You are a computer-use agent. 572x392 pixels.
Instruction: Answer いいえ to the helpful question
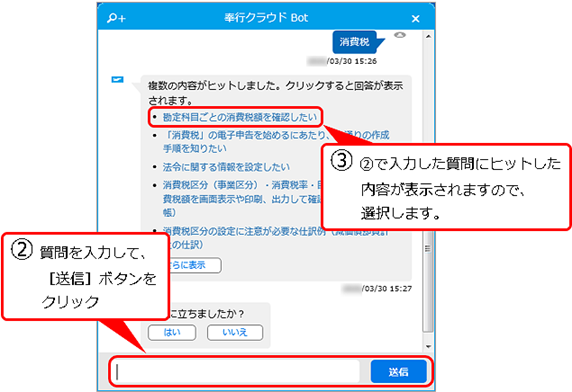(x=235, y=332)
